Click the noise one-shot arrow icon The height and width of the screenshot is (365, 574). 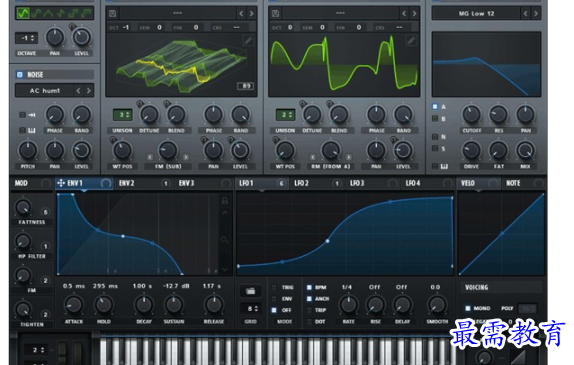tap(31, 115)
